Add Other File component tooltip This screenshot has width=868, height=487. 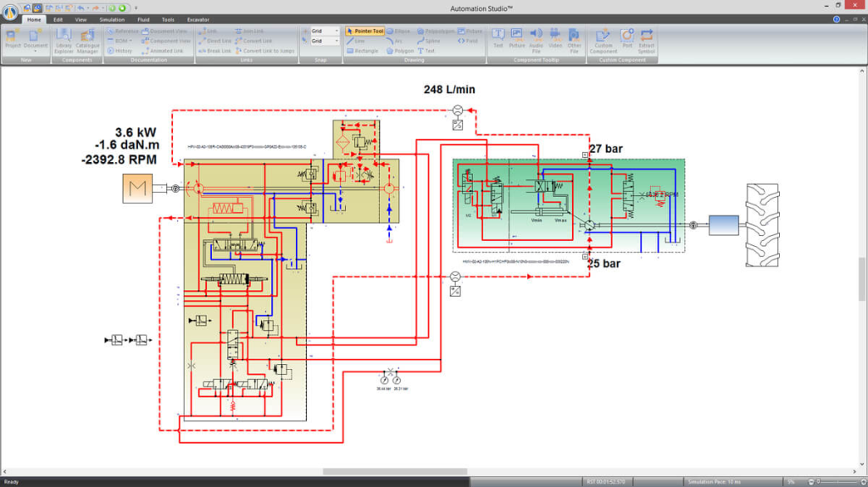pyautogui.click(x=574, y=41)
